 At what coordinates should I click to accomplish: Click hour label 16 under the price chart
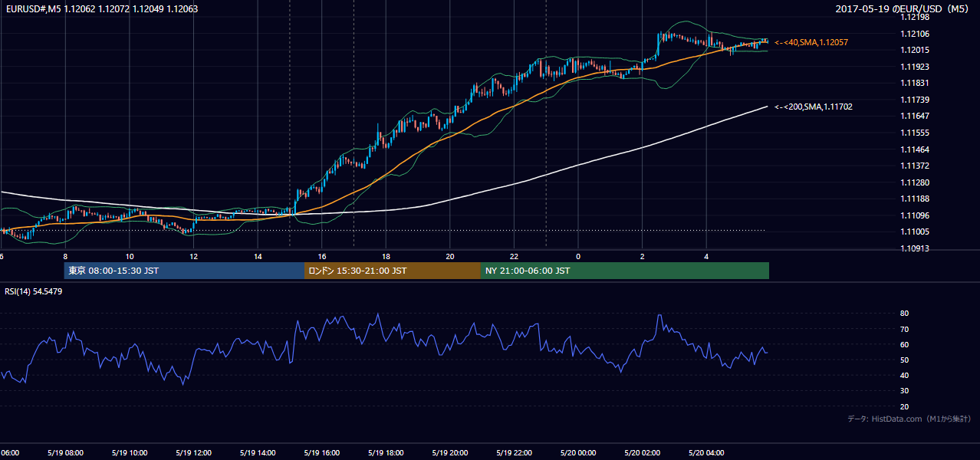click(x=322, y=256)
